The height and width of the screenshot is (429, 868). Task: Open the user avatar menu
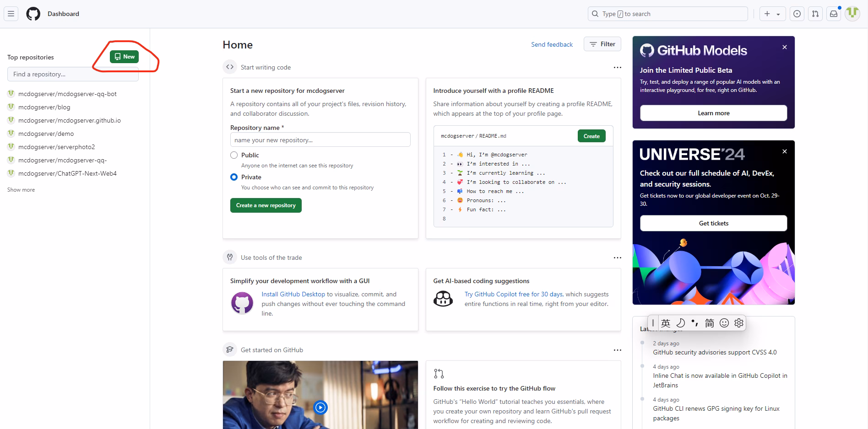(852, 13)
